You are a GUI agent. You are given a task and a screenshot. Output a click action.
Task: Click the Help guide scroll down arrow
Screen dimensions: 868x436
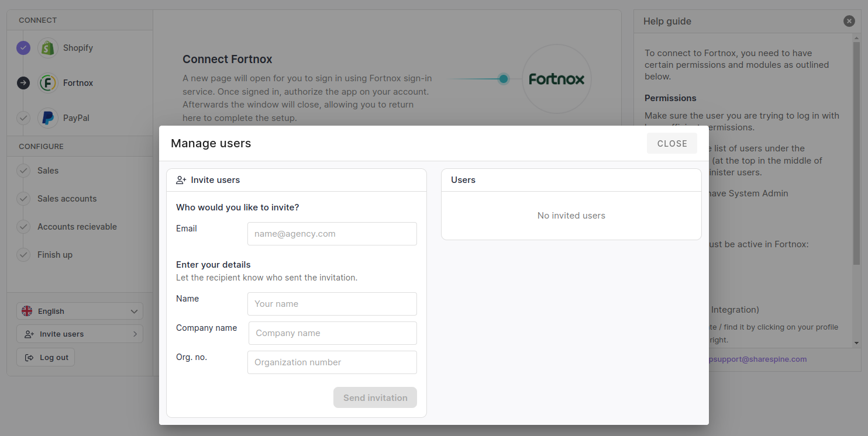point(856,343)
